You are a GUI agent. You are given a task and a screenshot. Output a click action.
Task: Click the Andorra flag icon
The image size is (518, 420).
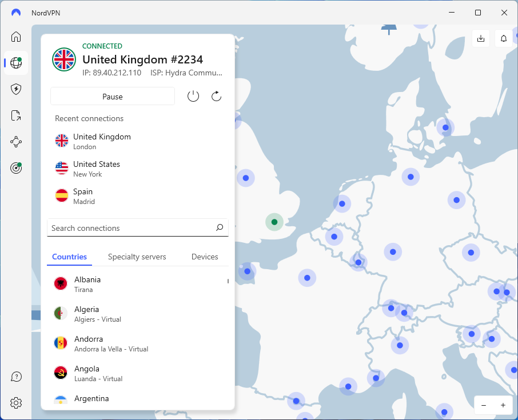[x=61, y=343]
